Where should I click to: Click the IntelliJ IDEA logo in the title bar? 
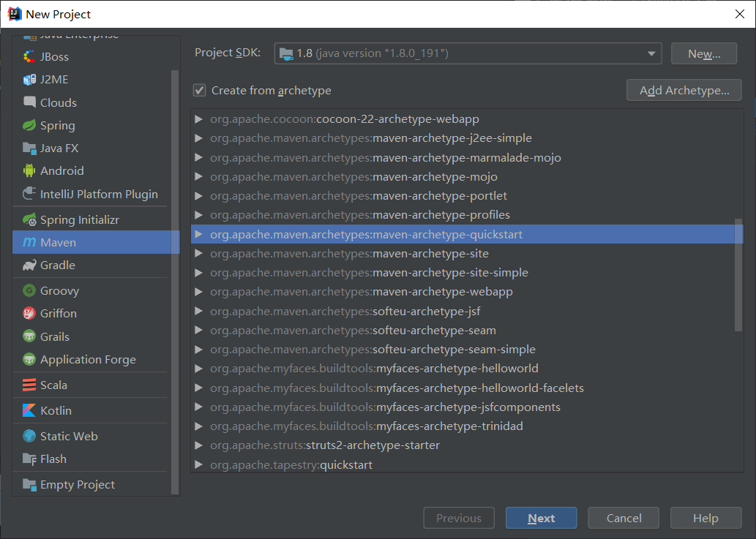(x=15, y=14)
